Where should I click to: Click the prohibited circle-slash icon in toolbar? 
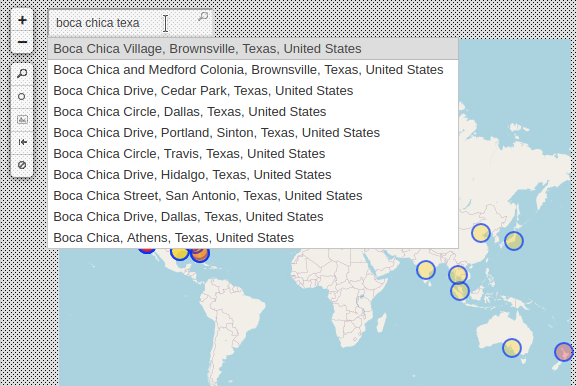22,165
